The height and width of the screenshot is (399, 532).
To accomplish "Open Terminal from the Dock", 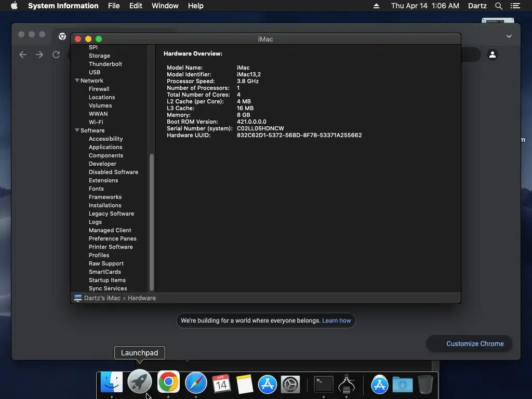I will (x=323, y=384).
